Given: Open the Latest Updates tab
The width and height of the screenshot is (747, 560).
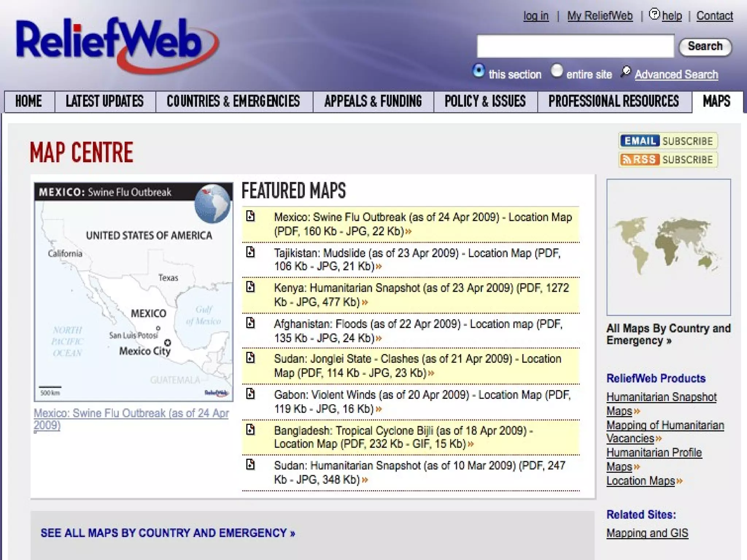Looking at the screenshot, I should coord(105,101).
